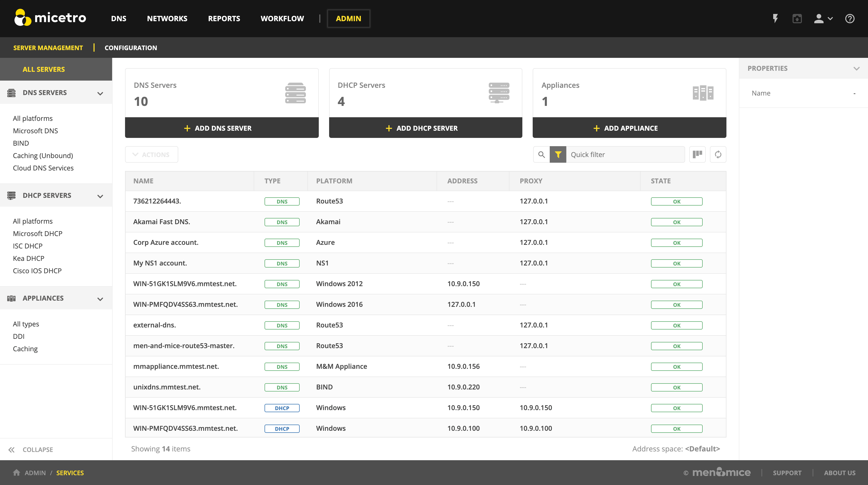Click the refresh list icon
The image size is (868, 485).
(x=718, y=155)
